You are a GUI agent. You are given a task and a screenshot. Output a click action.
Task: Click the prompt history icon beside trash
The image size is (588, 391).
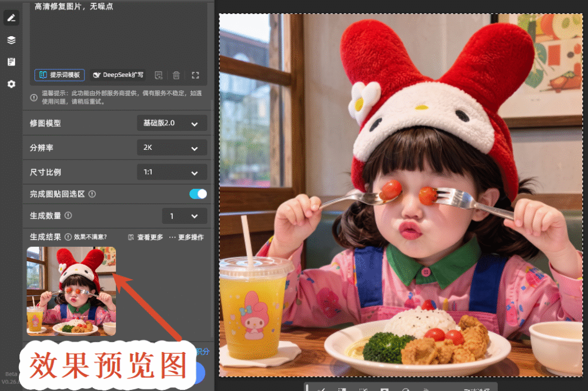(158, 75)
